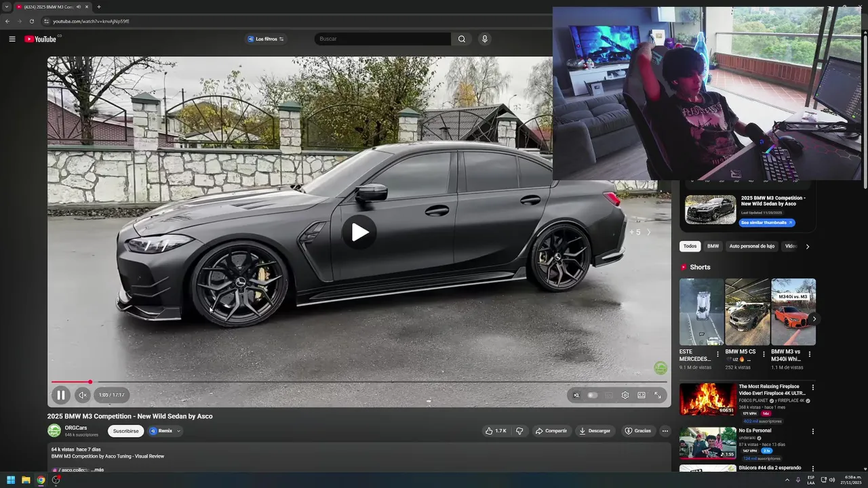Open a new browser tab

click(x=99, y=7)
